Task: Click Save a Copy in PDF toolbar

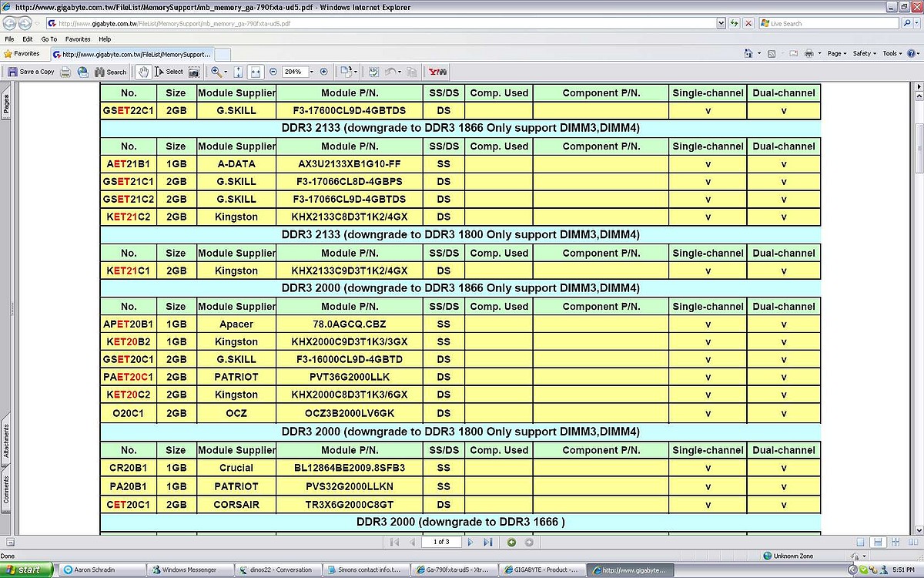Action: [x=32, y=72]
